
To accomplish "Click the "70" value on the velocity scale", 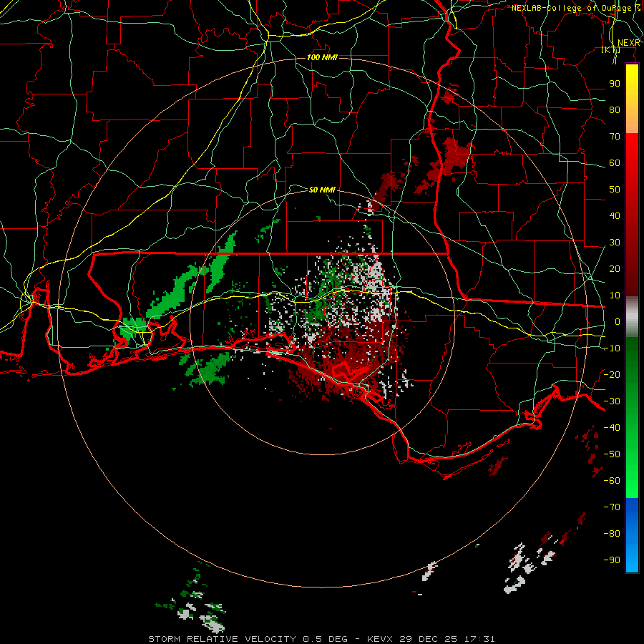I will coord(615,137).
